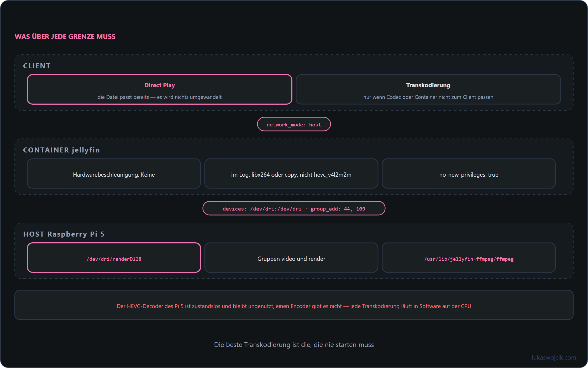
Task: Click text 'die Datei passt bereits'
Action: pos(123,97)
